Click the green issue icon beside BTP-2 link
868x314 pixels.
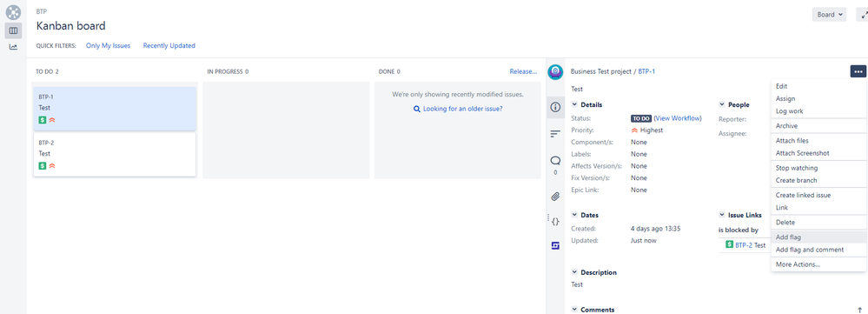coord(729,244)
